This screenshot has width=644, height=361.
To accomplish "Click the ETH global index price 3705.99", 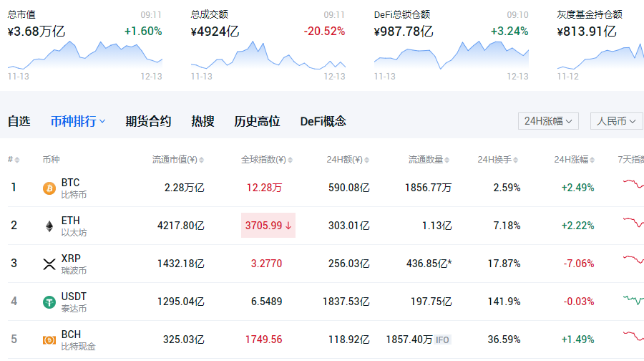I will pyautogui.click(x=268, y=226).
